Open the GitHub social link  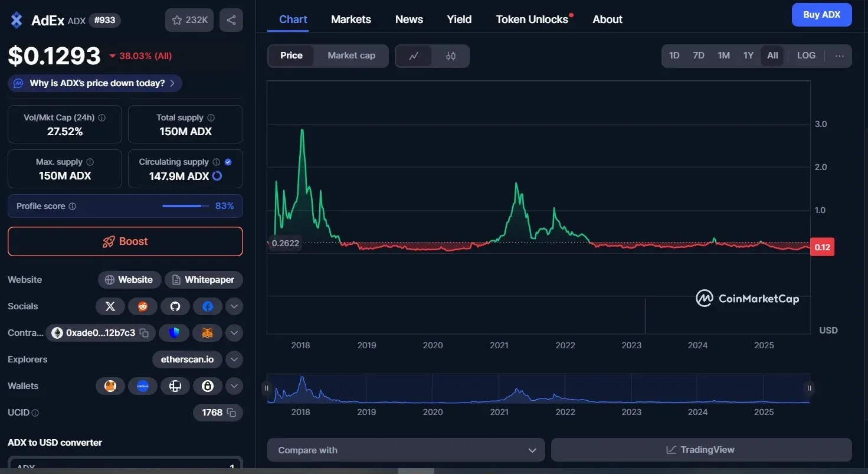[x=175, y=306]
